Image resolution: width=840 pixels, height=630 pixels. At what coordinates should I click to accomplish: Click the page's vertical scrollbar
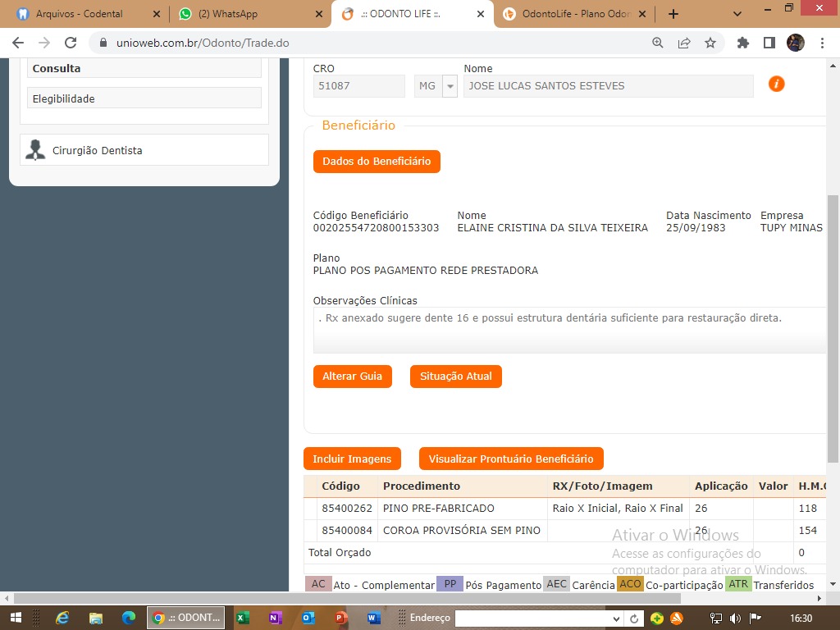[833, 328]
